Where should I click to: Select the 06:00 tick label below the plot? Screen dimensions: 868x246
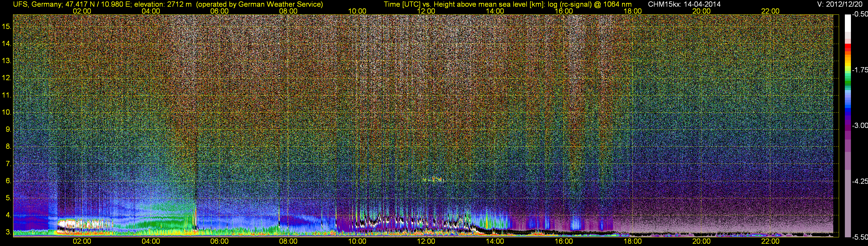point(219,241)
